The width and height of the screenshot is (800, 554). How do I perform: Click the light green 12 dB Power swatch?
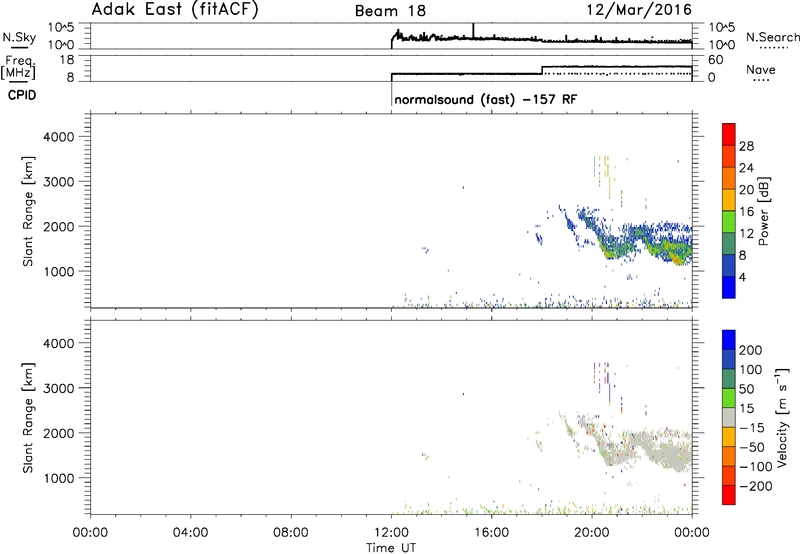(x=729, y=221)
